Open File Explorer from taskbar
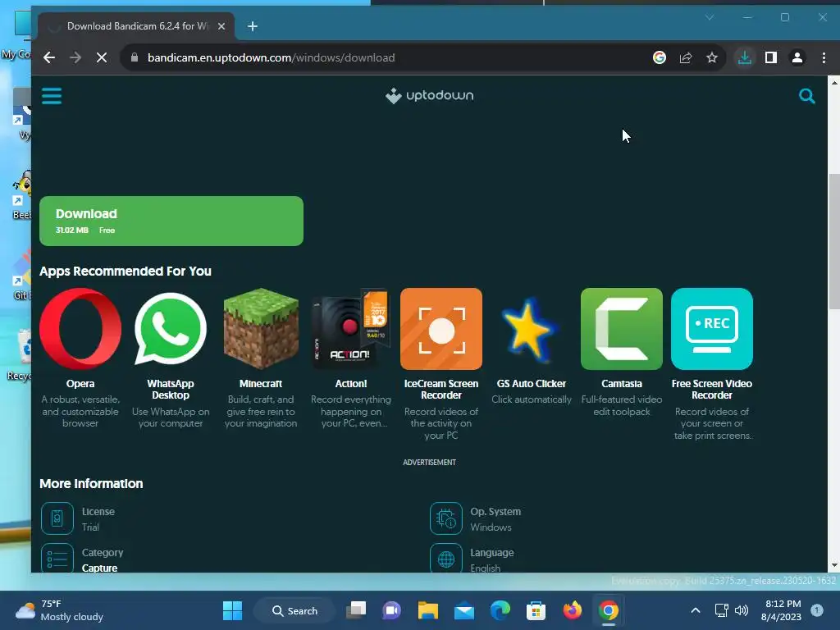Screen dimensions: 840x630 pos(428,610)
